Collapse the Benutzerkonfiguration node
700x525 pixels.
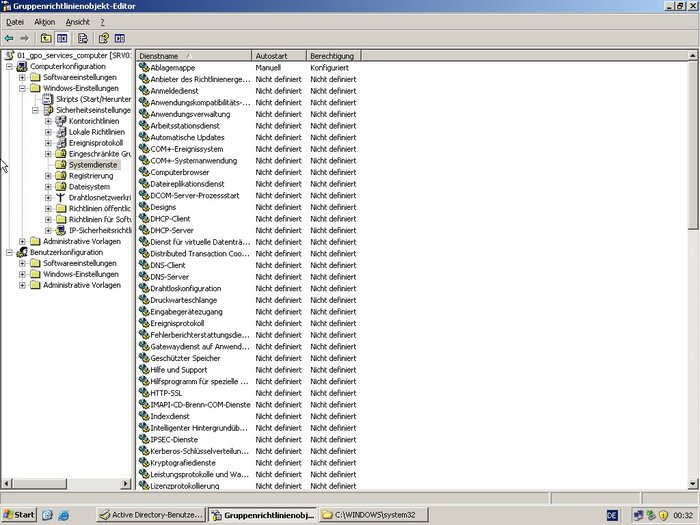click(9, 252)
